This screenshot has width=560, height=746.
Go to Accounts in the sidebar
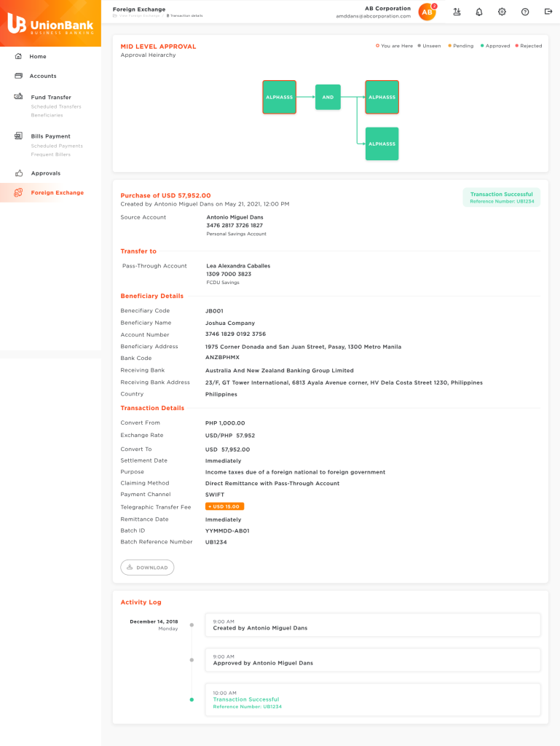coord(43,76)
